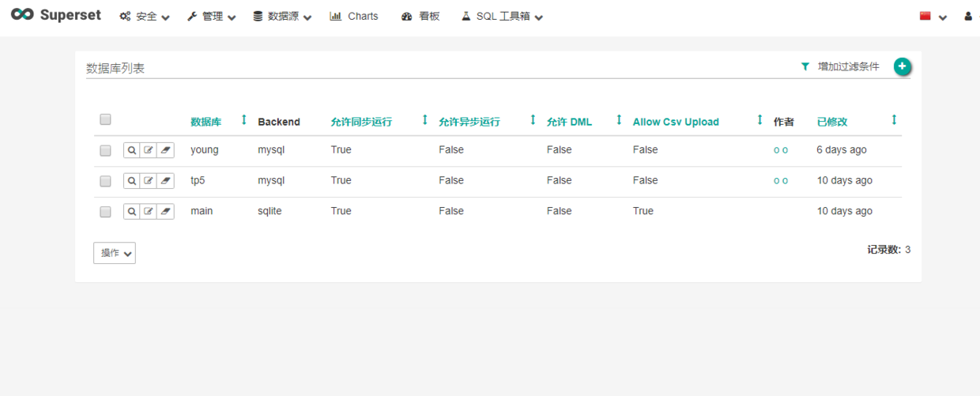Click the young database name cell
980x396 pixels.
[205, 149]
